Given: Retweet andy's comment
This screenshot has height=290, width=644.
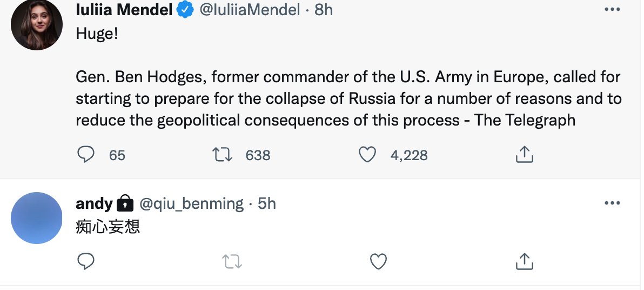Looking at the screenshot, I should pos(232,262).
